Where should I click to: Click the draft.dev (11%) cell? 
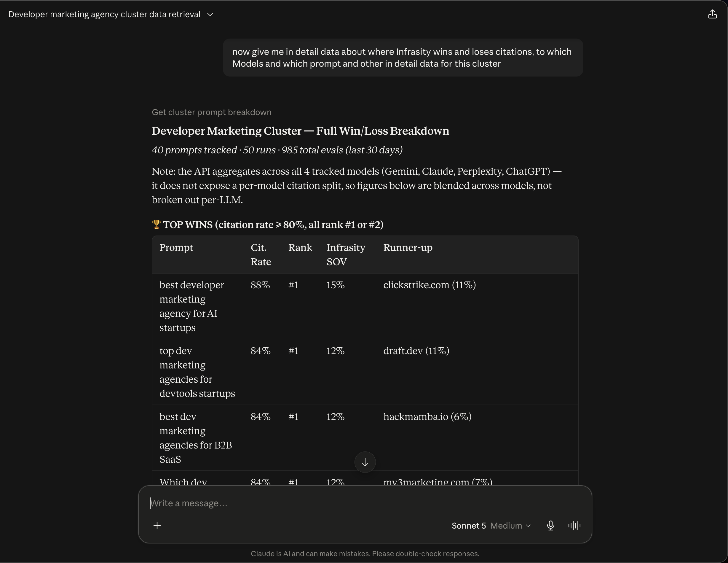416,351
